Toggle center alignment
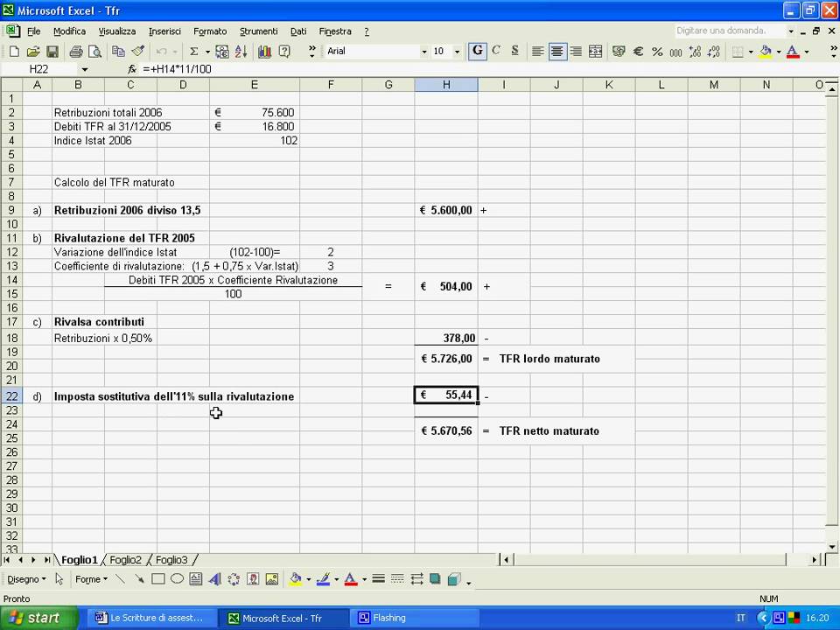The image size is (840, 630). (557, 52)
